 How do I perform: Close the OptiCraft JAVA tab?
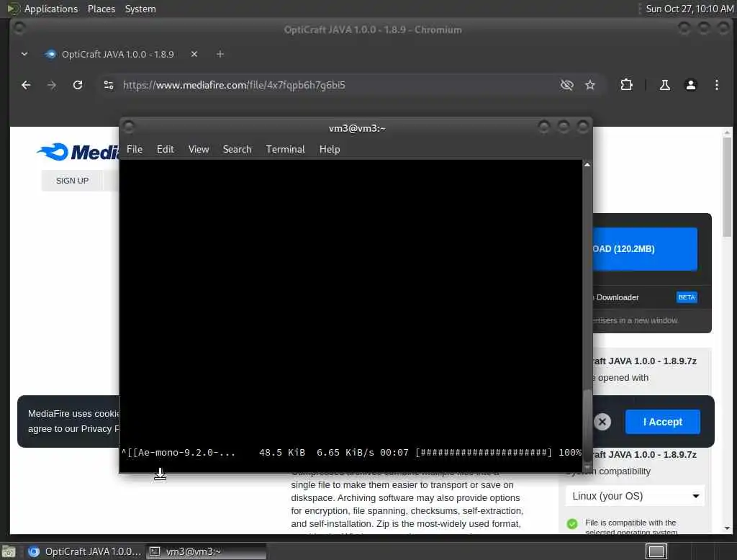[194, 54]
